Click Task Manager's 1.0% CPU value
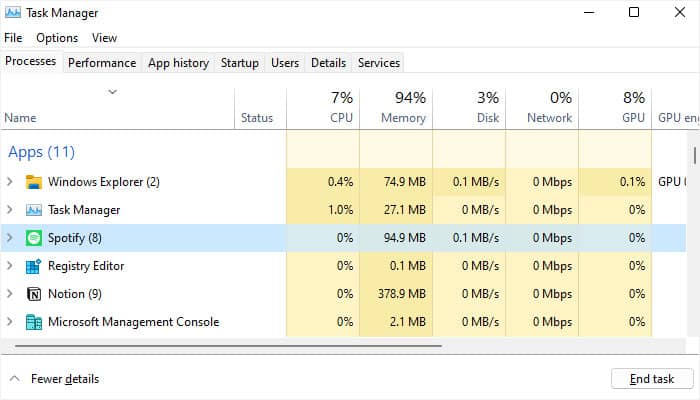 coord(341,210)
